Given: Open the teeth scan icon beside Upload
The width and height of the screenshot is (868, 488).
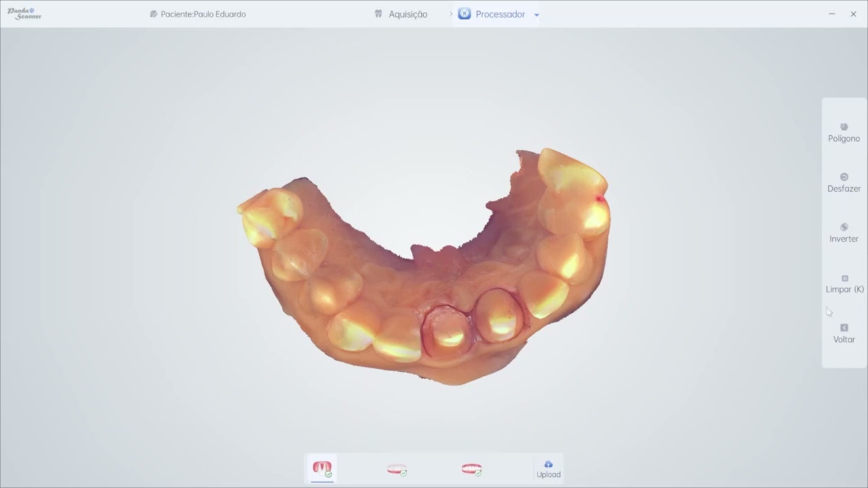Looking at the screenshot, I should pos(471,469).
